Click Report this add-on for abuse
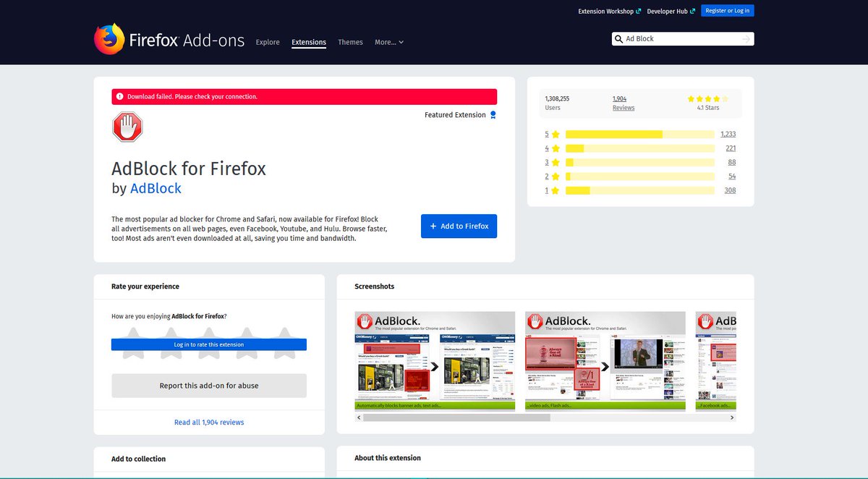The image size is (868, 479). point(209,386)
